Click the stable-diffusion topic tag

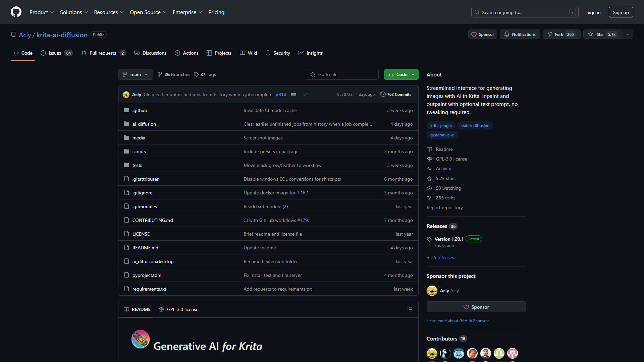pyautogui.click(x=475, y=126)
